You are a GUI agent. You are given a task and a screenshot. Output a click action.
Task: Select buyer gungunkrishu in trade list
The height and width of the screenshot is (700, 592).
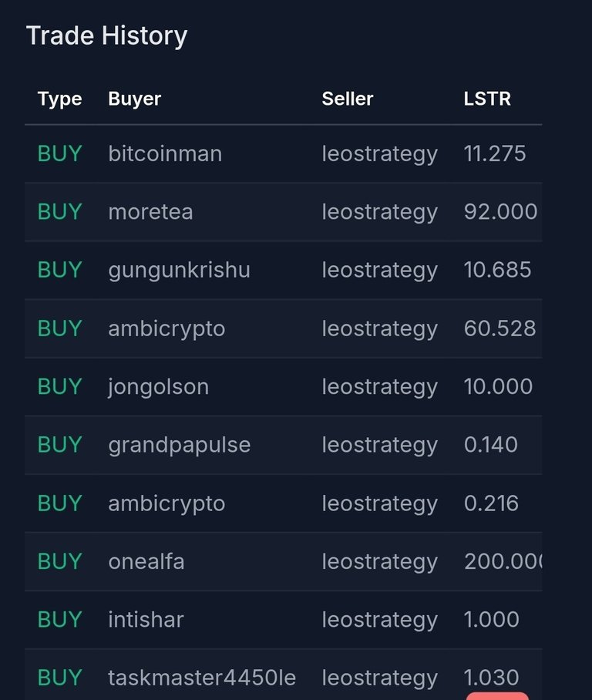point(179,271)
